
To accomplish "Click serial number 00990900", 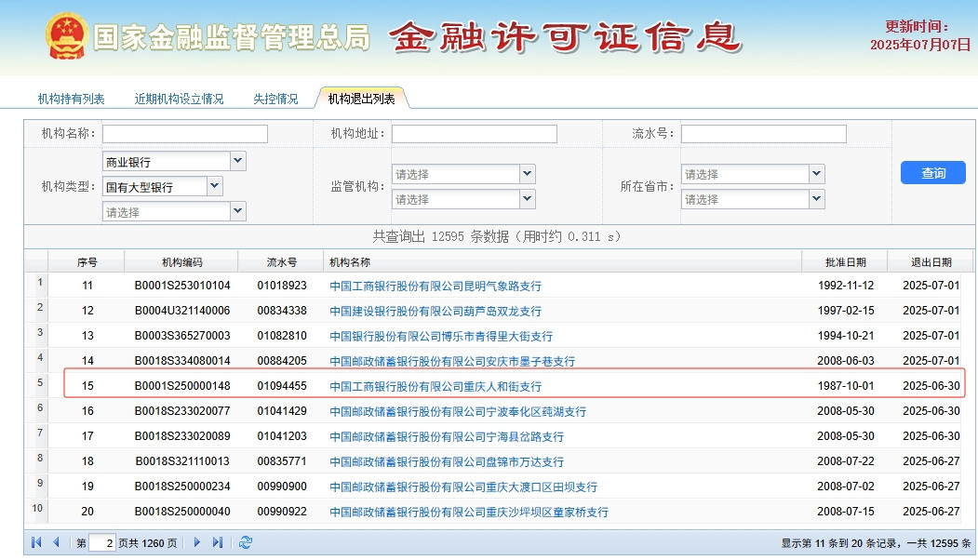I will 282,486.
